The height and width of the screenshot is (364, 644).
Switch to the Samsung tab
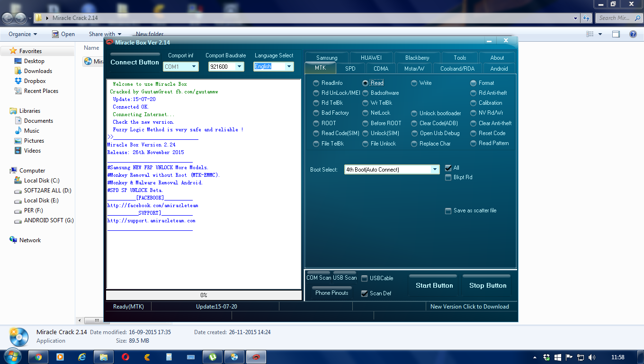327,58
